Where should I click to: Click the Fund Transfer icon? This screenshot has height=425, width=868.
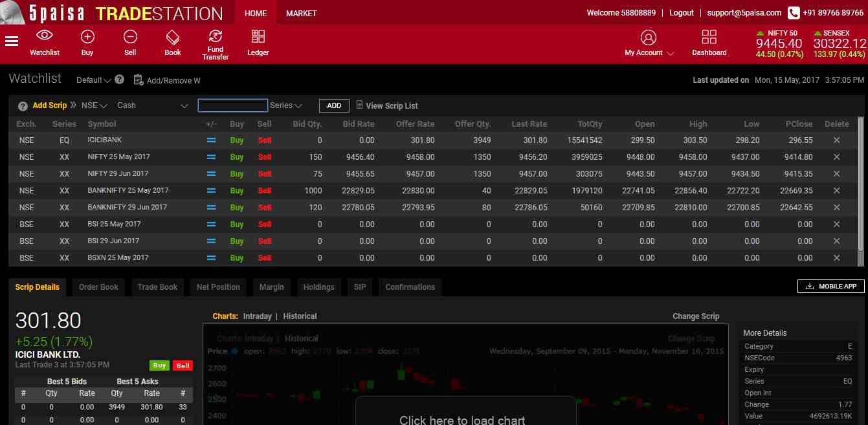(x=216, y=37)
